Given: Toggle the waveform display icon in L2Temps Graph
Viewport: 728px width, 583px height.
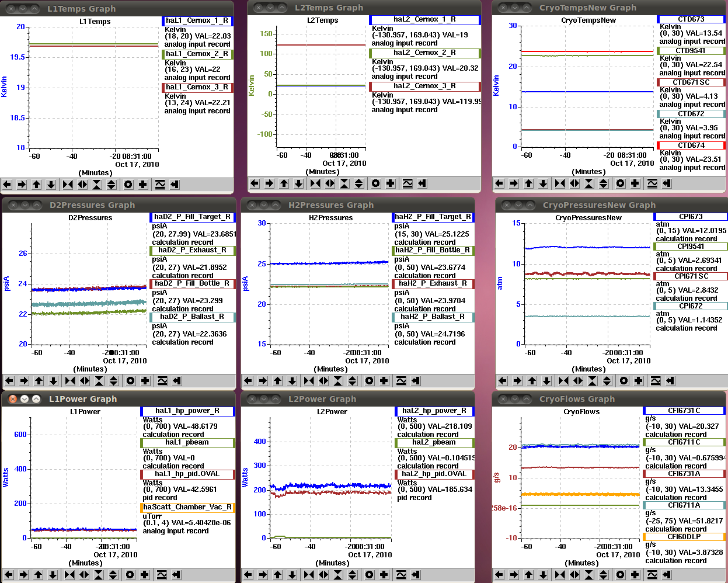Looking at the screenshot, I should (x=407, y=183).
